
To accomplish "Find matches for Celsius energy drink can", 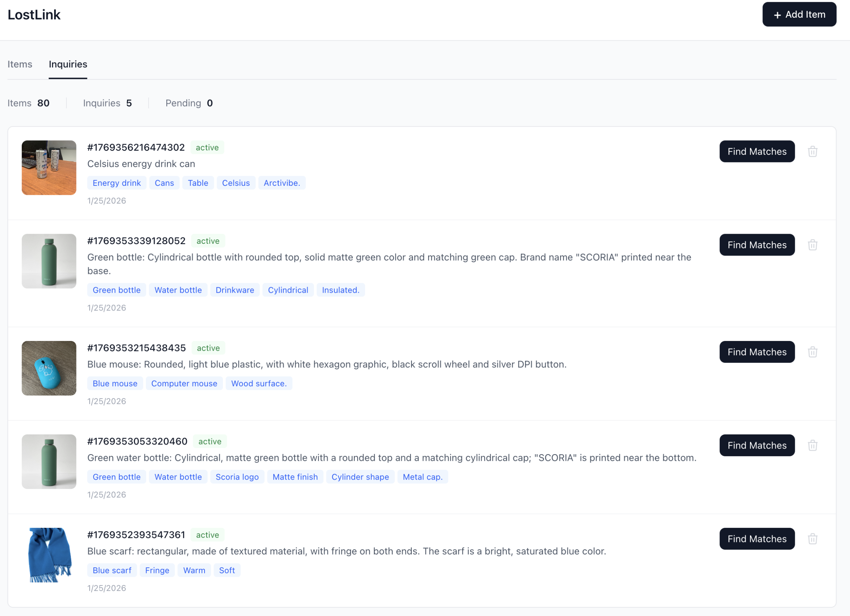I will [x=756, y=151].
